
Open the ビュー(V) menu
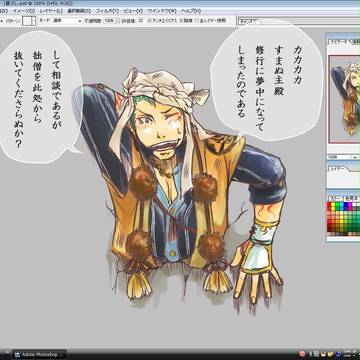point(133,11)
